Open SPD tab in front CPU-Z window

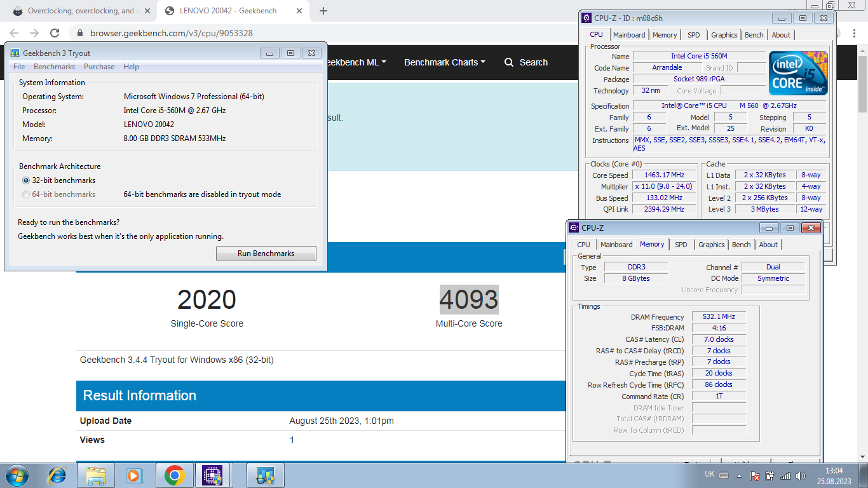tap(681, 245)
